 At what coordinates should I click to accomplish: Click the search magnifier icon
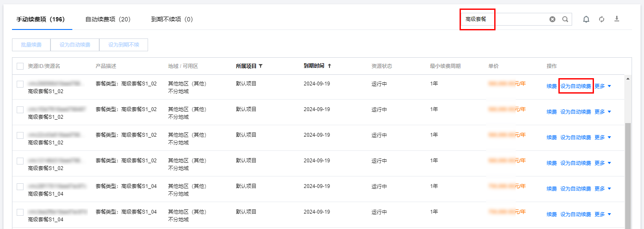[565, 19]
